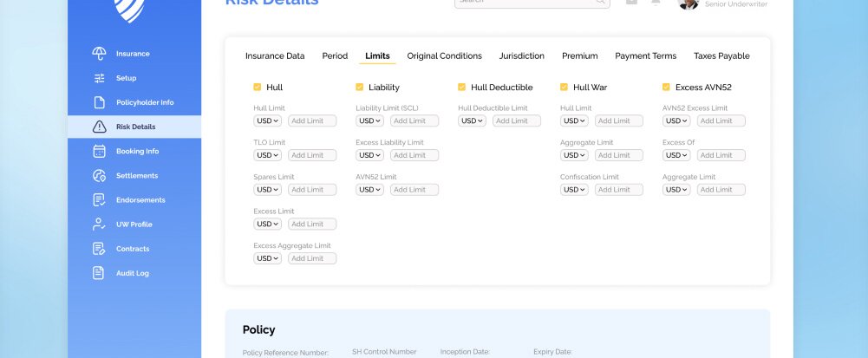Open Setup via the sliders icon
This screenshot has height=358, width=868.
click(99, 78)
